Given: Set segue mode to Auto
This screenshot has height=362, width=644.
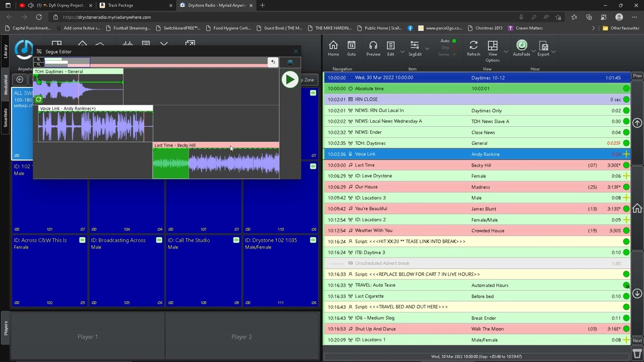Looking at the screenshot, I should tap(448, 41).
